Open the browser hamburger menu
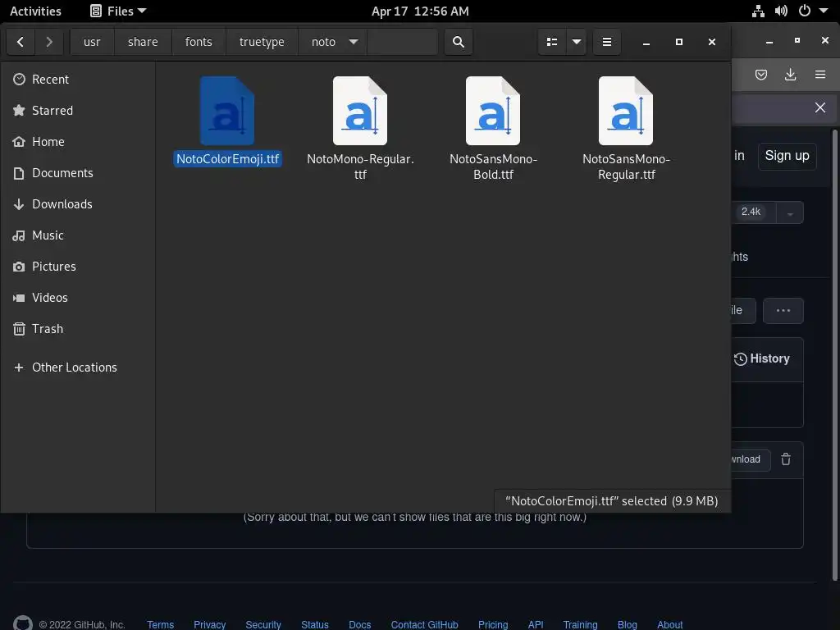This screenshot has width=840, height=630. pos(820,75)
